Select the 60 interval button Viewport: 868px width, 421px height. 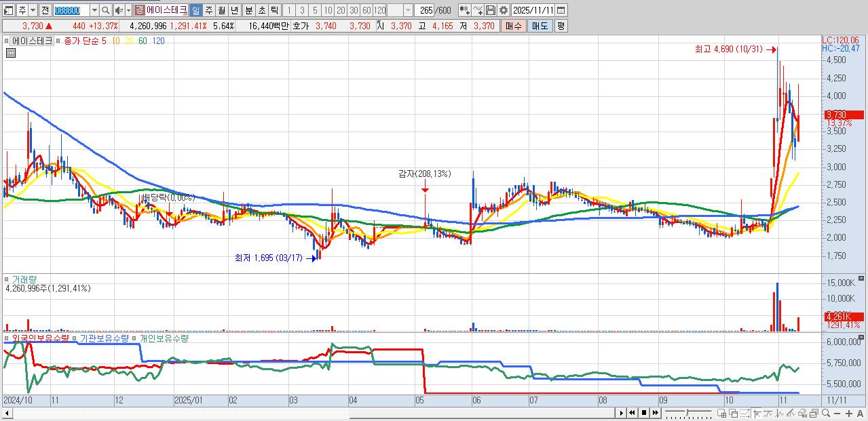coord(366,10)
